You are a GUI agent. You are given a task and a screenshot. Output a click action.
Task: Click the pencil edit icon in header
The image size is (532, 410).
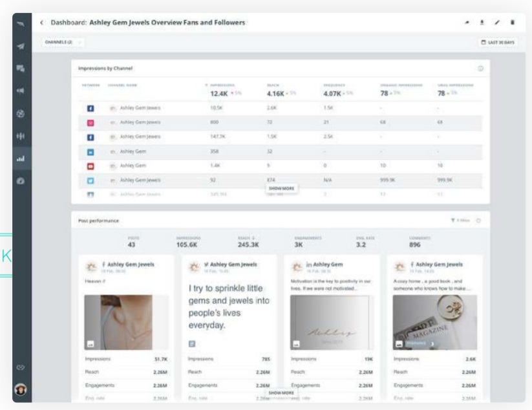pyautogui.click(x=497, y=23)
